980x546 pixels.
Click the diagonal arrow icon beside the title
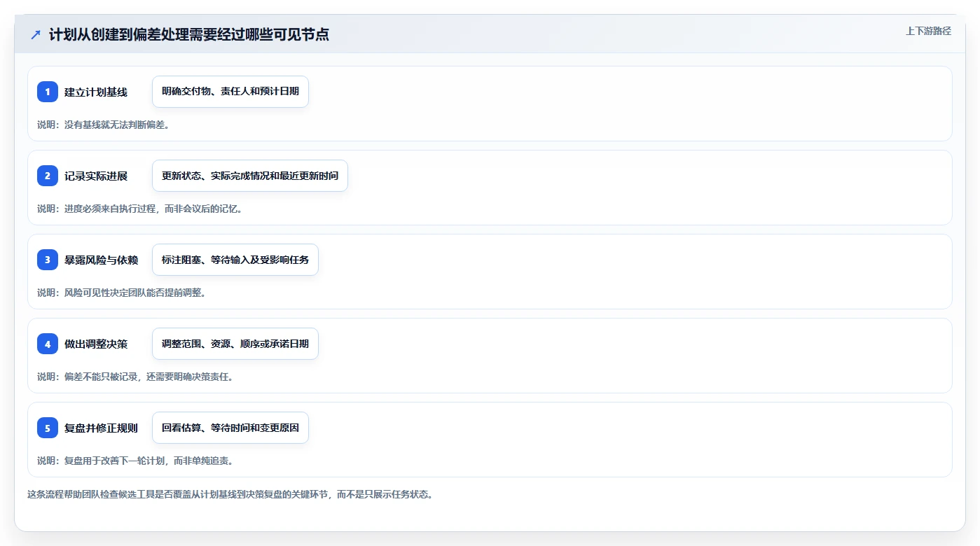coord(36,34)
